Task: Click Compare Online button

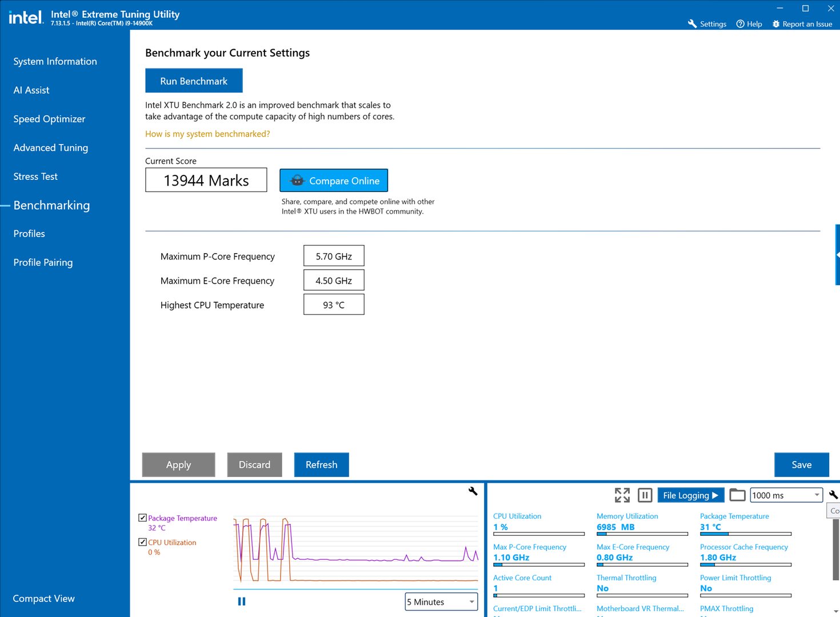Action: pyautogui.click(x=334, y=181)
